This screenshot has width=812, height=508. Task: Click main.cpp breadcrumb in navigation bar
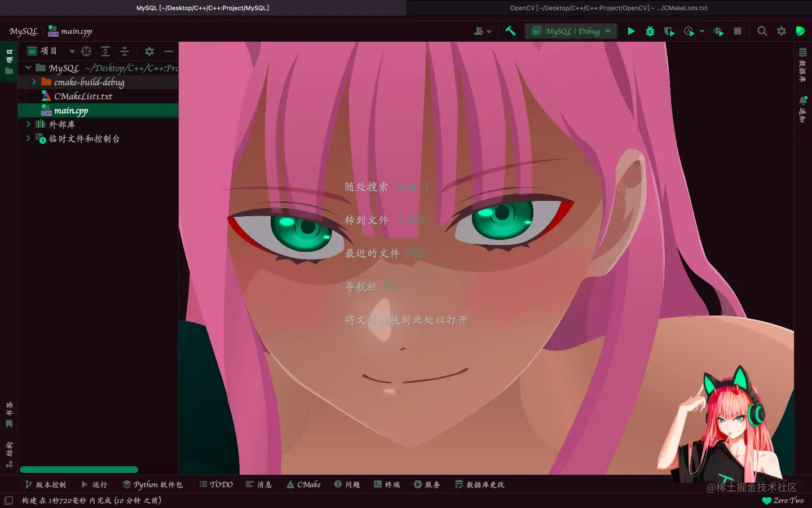(x=70, y=31)
